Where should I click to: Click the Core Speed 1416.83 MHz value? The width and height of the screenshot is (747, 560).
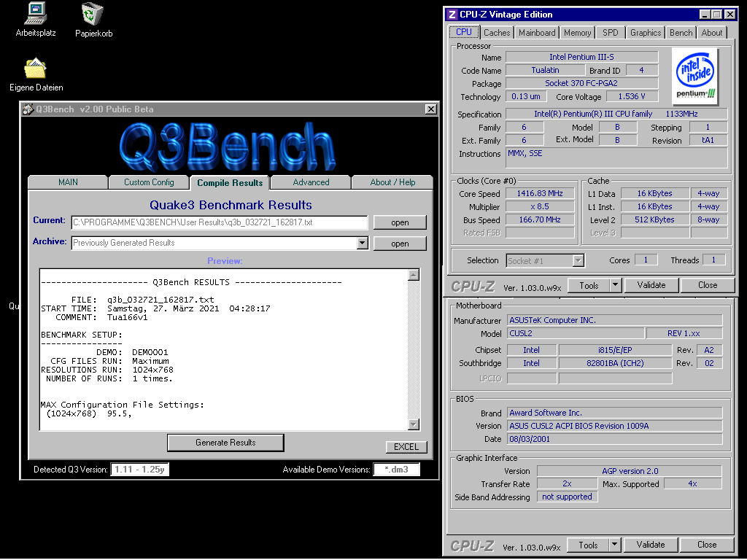coord(540,193)
